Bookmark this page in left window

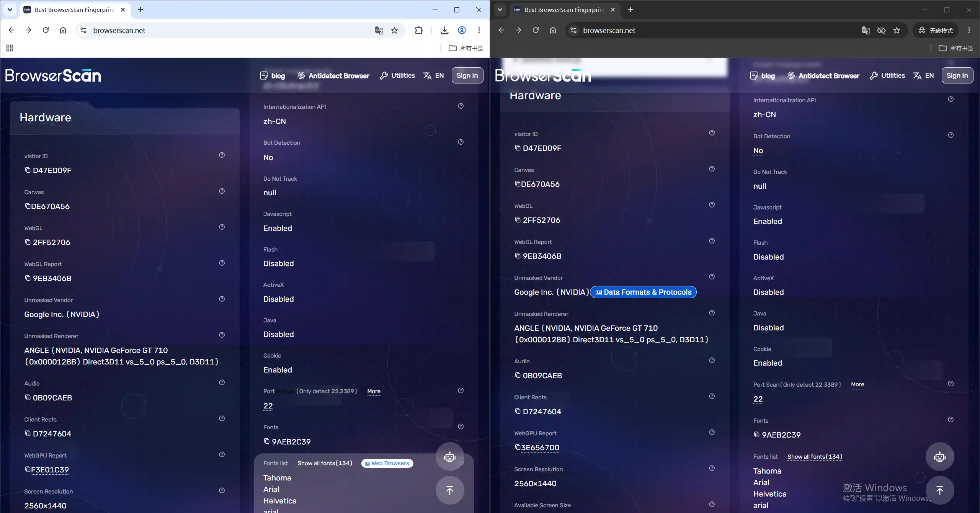coord(394,30)
